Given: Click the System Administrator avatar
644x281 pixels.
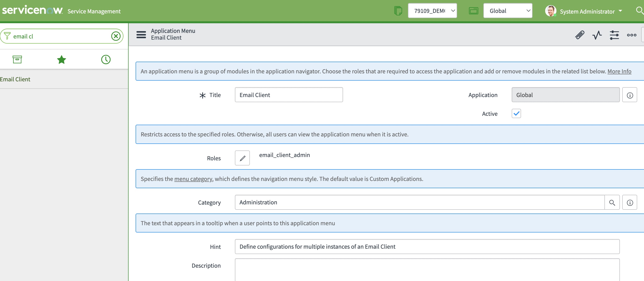Looking at the screenshot, I should [550, 11].
